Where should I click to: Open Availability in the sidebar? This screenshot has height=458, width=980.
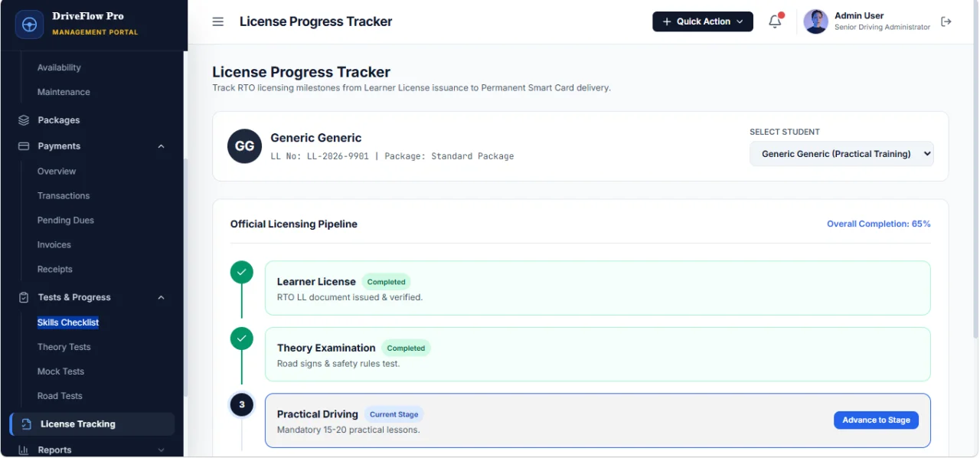pos(59,67)
